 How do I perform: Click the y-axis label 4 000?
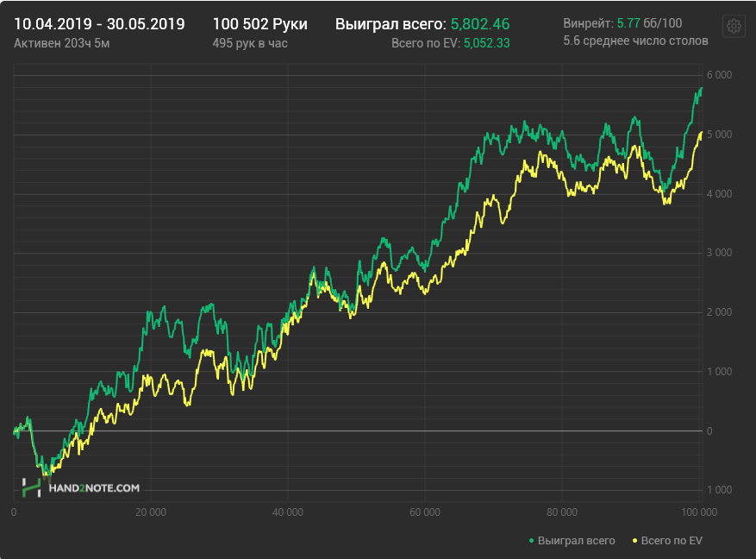pos(719,194)
